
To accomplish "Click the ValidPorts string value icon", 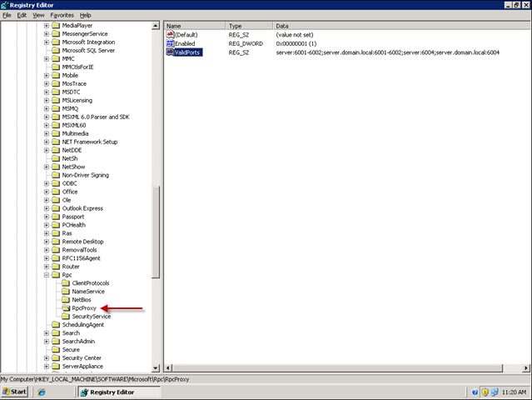I will click(x=170, y=52).
